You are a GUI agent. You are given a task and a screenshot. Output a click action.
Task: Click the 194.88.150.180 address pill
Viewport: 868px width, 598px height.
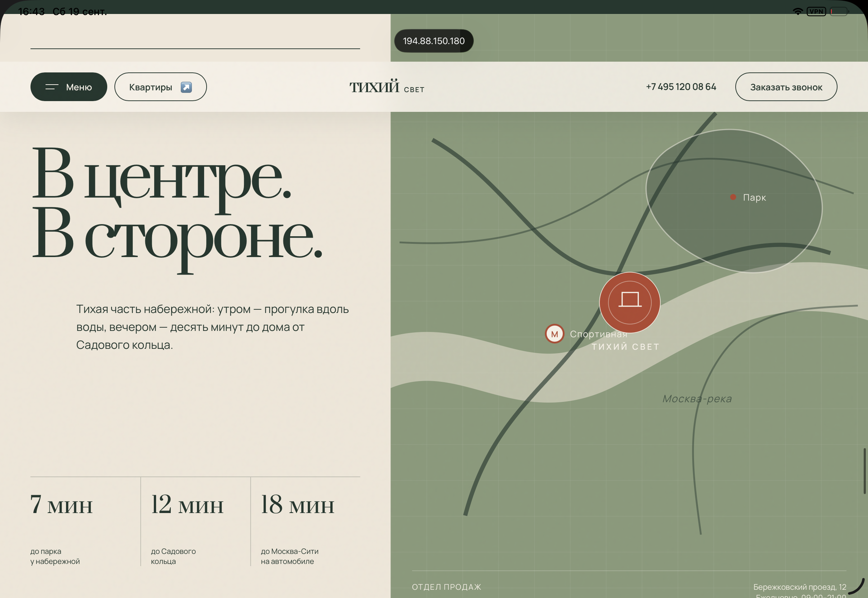tap(434, 41)
